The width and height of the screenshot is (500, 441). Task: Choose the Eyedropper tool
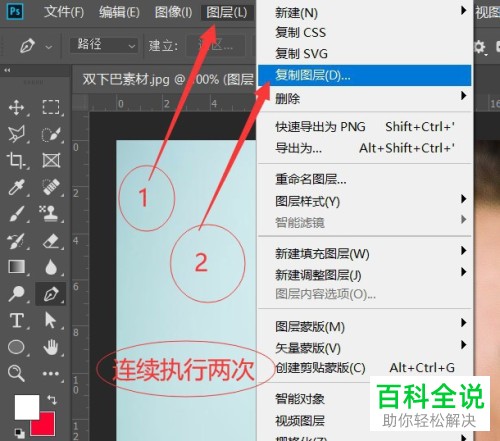16,187
